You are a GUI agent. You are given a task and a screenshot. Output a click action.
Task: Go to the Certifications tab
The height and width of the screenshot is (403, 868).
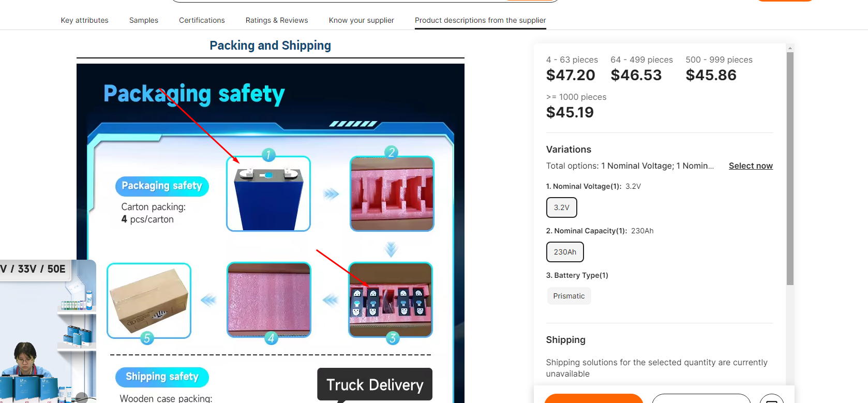click(202, 20)
